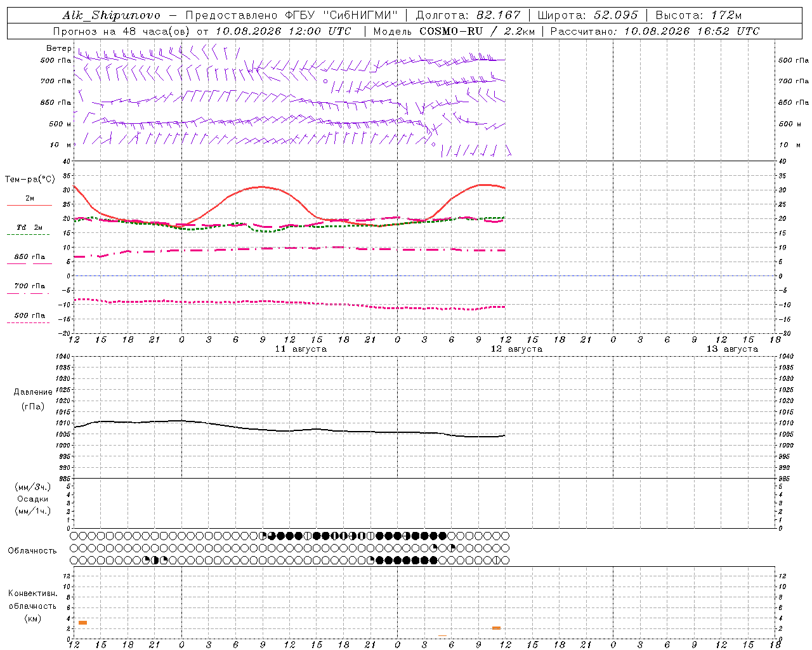Viewport: 812px width, 650px height.
Task: Click the Давление axis label
Action: click(x=33, y=392)
